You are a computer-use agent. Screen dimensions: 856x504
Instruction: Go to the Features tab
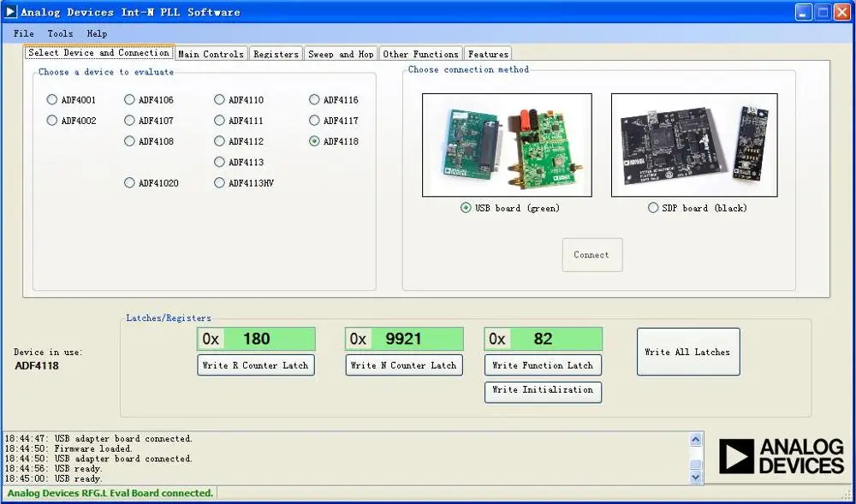point(488,54)
